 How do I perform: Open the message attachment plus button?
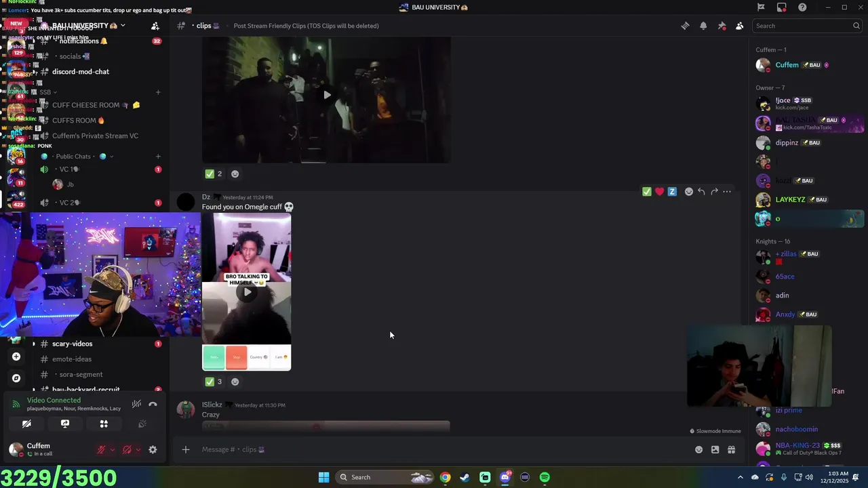click(x=186, y=449)
